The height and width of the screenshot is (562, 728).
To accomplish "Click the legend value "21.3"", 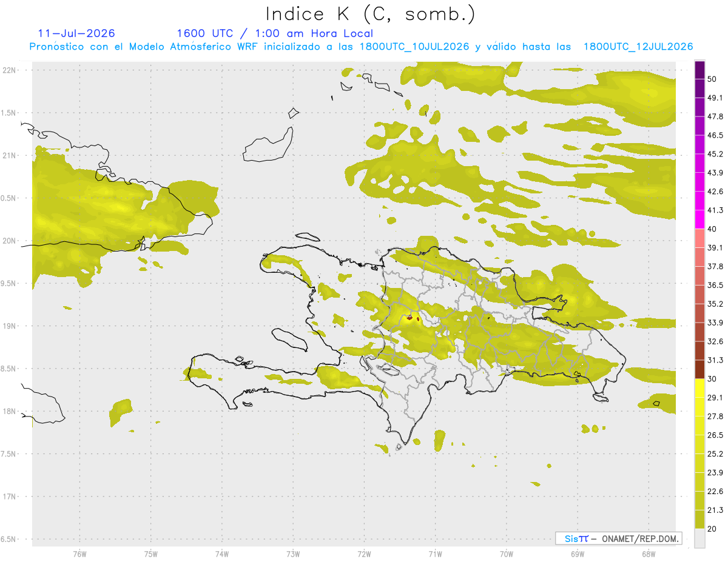I will tap(715, 510).
